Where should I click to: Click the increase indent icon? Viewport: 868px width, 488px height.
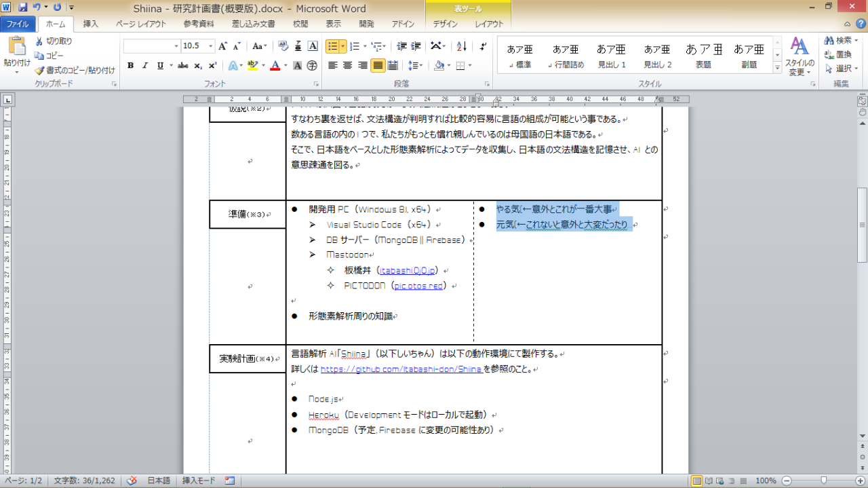coord(416,46)
